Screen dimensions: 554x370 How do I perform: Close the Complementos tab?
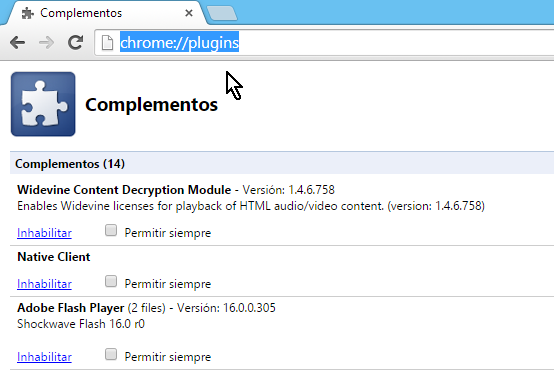(x=189, y=13)
